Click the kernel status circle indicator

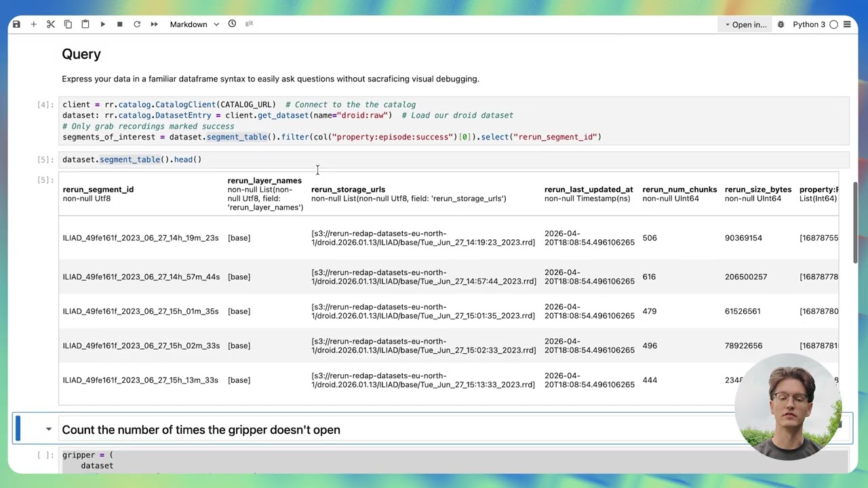click(834, 24)
